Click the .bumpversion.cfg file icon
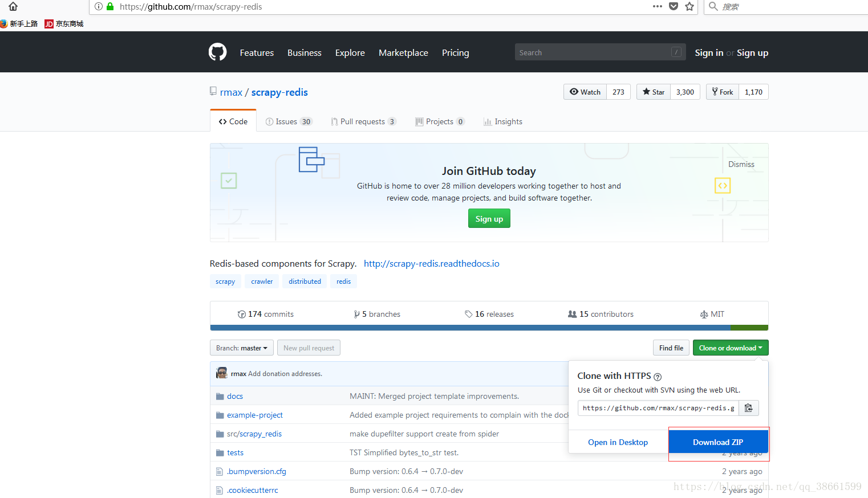 tap(220, 471)
